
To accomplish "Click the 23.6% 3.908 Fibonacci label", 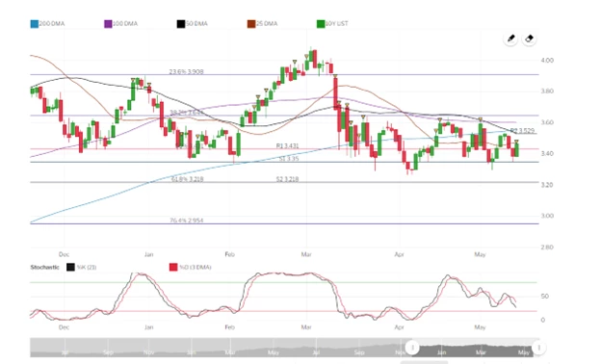I will click(x=186, y=71).
